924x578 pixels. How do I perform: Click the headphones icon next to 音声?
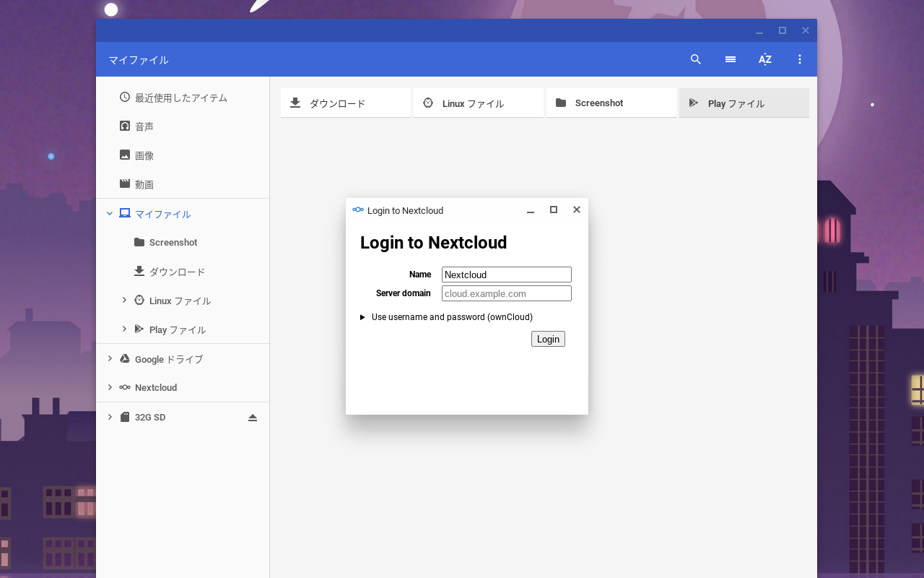coord(125,126)
